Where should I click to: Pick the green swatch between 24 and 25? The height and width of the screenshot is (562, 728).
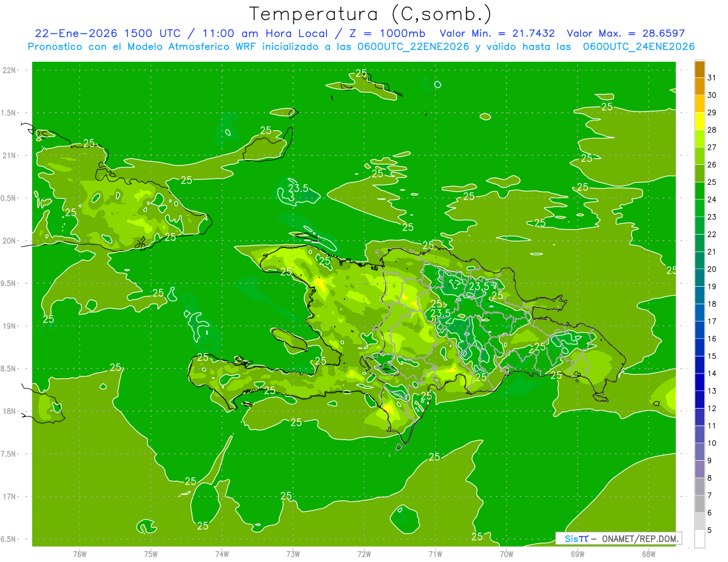(700, 191)
